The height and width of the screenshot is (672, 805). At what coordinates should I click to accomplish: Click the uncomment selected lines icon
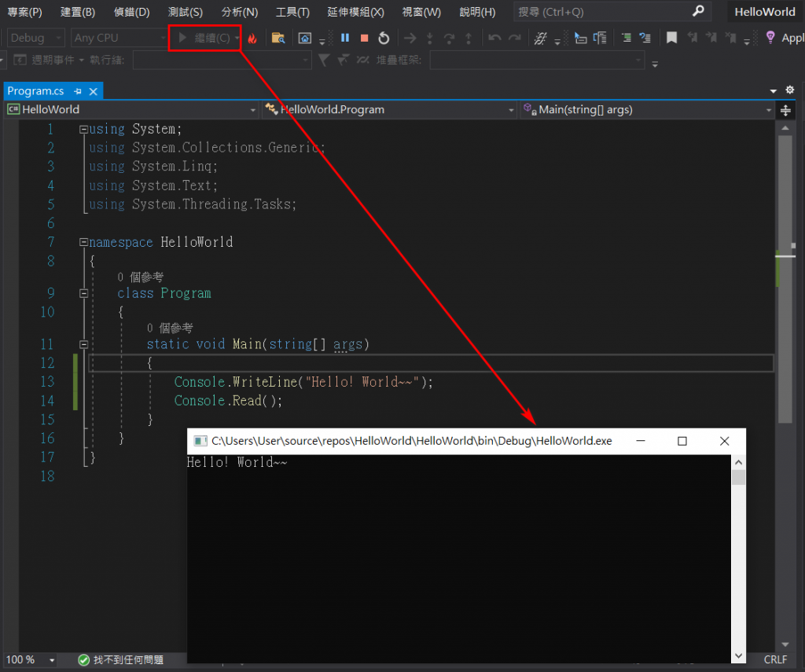(x=645, y=38)
